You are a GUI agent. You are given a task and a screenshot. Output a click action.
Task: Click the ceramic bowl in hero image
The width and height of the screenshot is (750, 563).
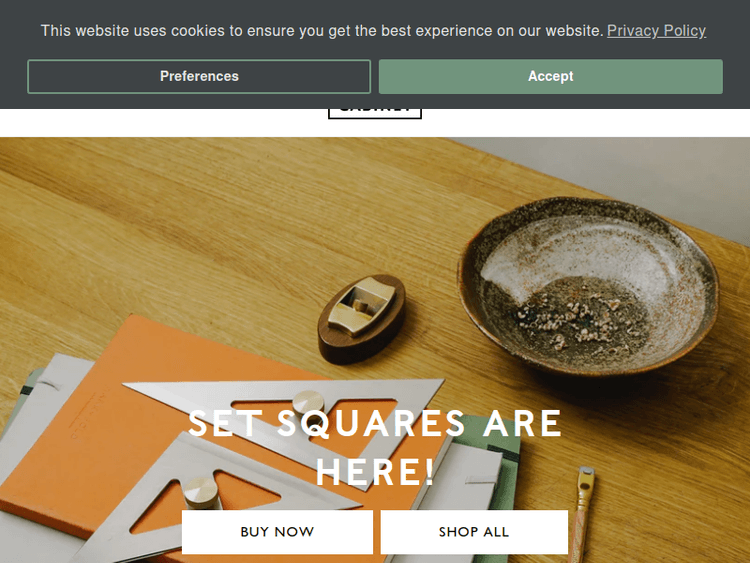click(588, 285)
